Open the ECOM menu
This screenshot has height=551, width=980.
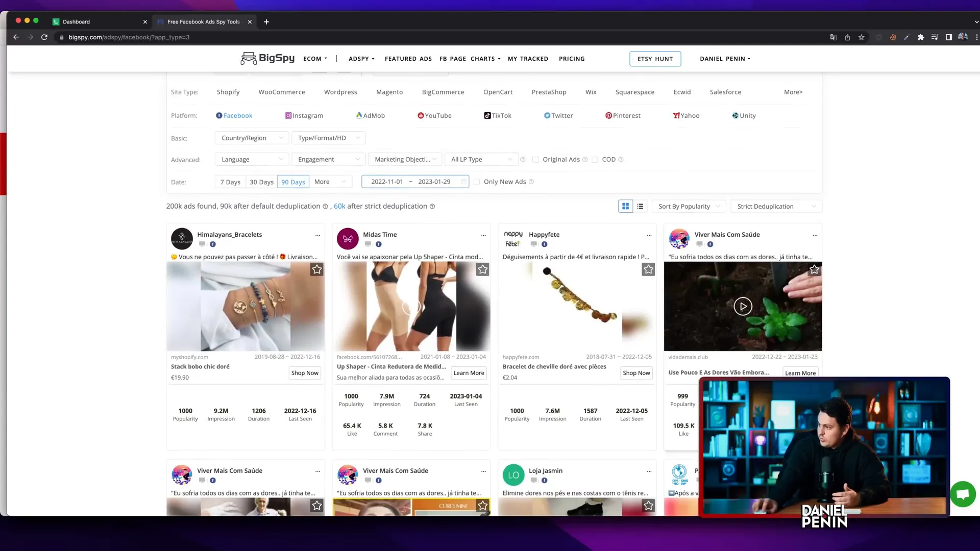[315, 59]
